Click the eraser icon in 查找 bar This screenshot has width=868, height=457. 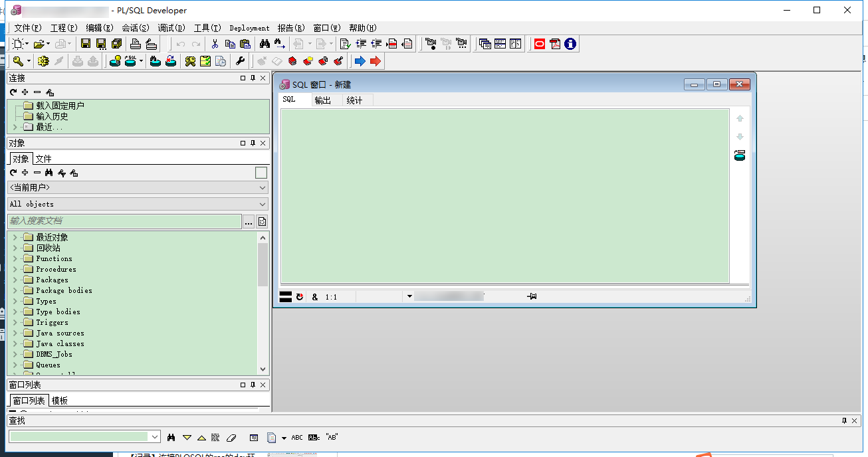click(x=231, y=437)
